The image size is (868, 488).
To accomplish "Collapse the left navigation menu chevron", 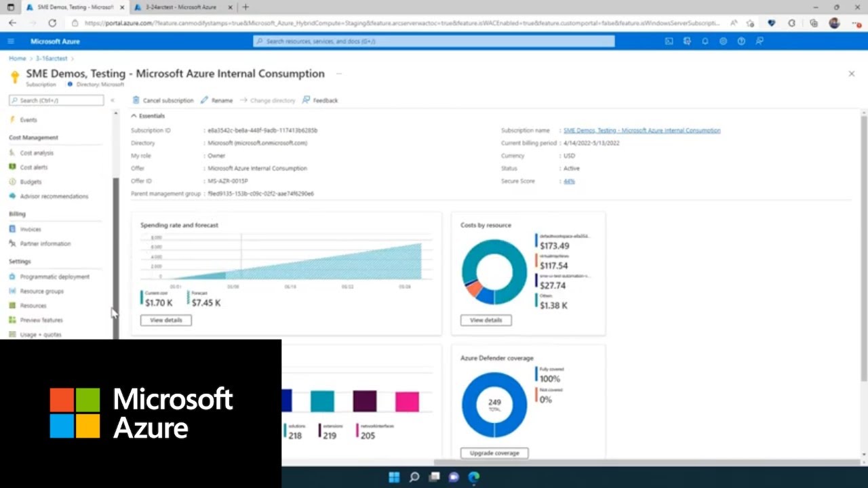I will pos(113,100).
